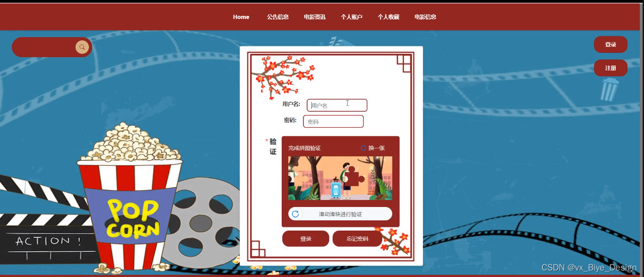The image size is (644, 277).
Task: Click the 验证 label
Action: [x=273, y=146]
